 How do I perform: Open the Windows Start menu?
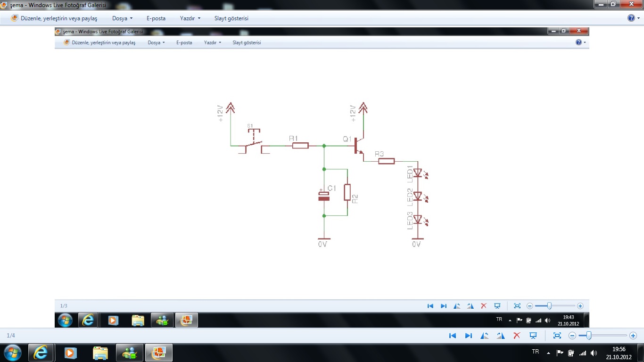(x=12, y=353)
